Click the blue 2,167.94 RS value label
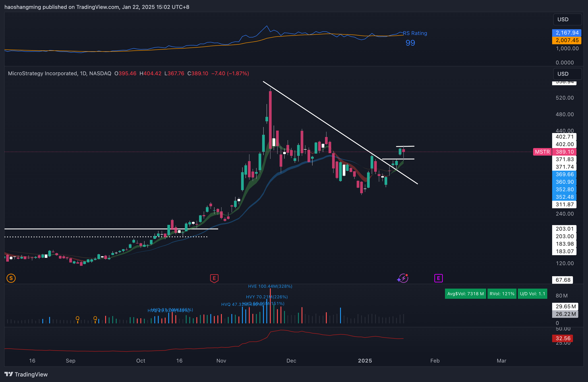 (567, 33)
